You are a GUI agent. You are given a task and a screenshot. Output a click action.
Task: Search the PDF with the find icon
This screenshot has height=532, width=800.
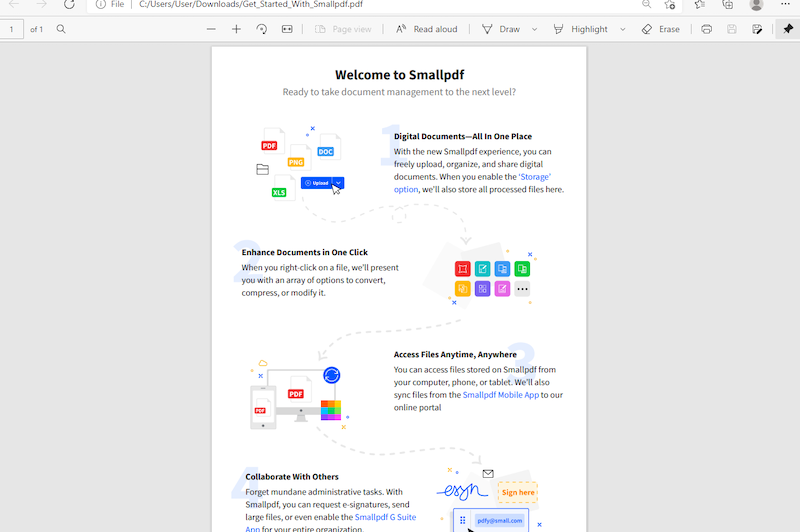pyautogui.click(x=61, y=29)
